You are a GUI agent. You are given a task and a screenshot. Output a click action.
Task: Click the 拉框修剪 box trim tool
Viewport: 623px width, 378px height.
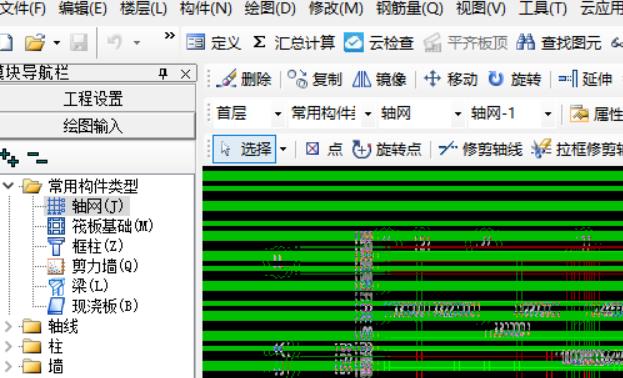[577, 149]
